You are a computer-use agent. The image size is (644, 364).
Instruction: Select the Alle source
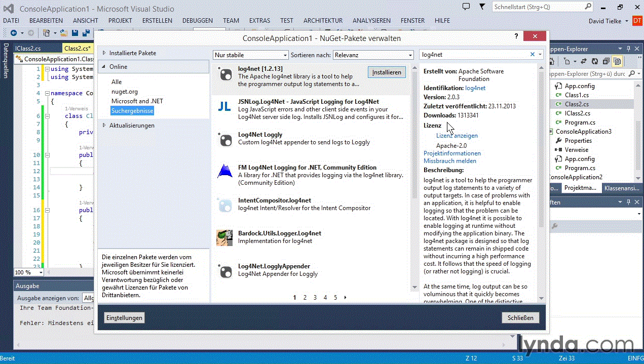(x=117, y=82)
